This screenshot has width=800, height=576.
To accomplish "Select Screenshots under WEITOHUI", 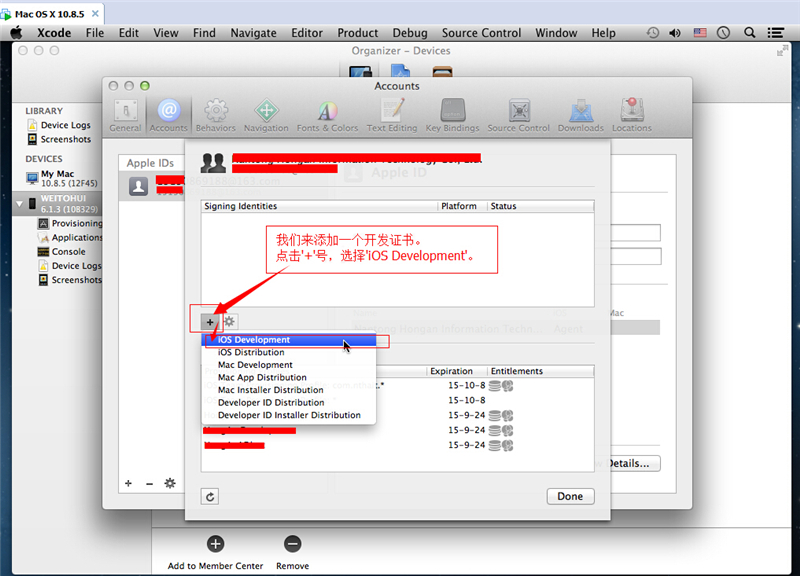I will click(70, 280).
